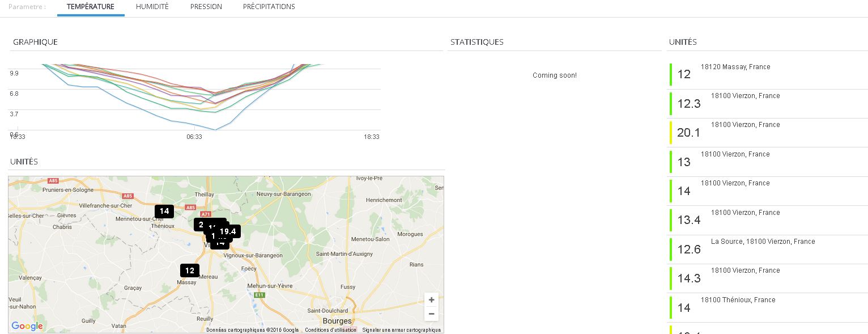Select the 18100 Thénioux unit entry

(x=738, y=300)
